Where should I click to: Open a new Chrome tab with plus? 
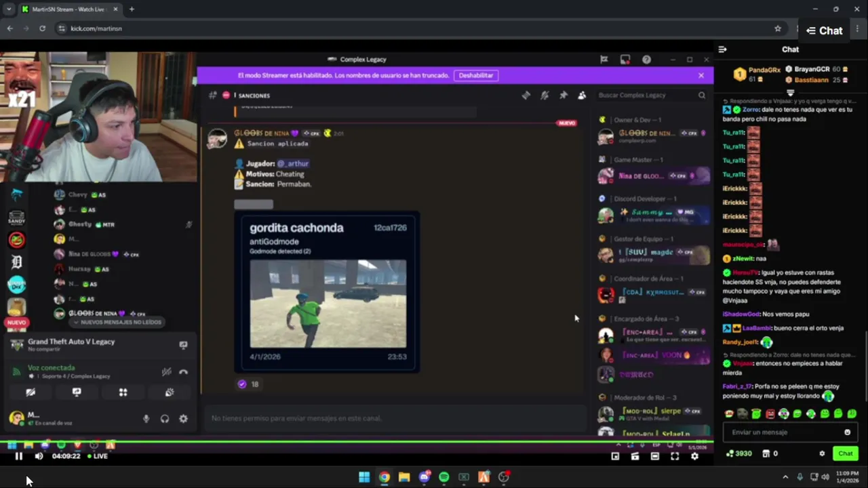[x=132, y=9]
